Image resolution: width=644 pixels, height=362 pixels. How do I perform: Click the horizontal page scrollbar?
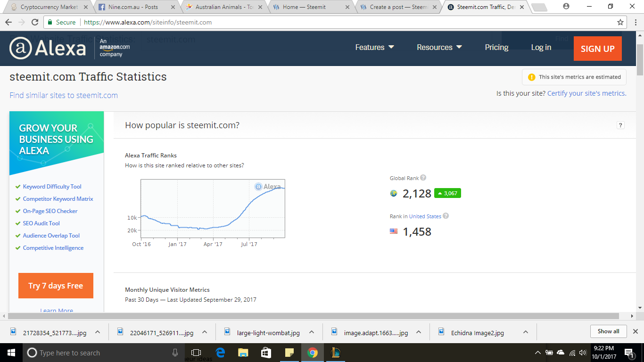[x=313, y=316]
